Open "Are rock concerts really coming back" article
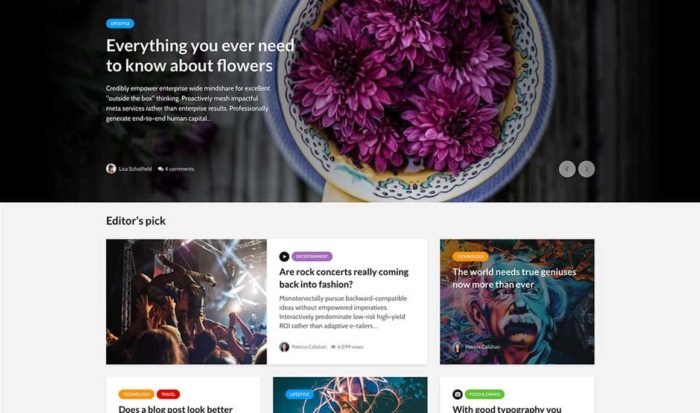 (x=344, y=278)
